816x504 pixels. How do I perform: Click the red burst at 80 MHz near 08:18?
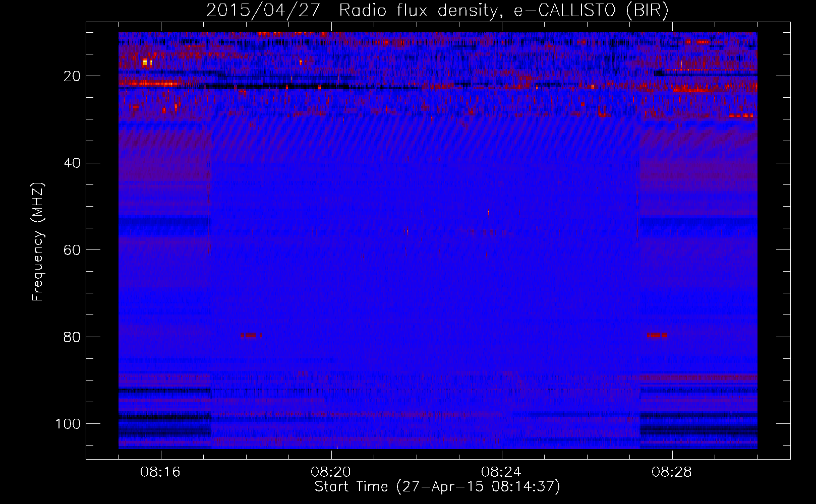tap(251, 335)
